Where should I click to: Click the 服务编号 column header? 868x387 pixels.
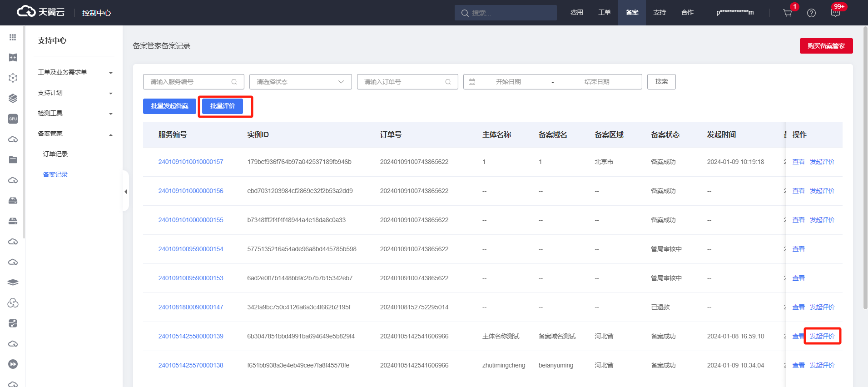173,134
